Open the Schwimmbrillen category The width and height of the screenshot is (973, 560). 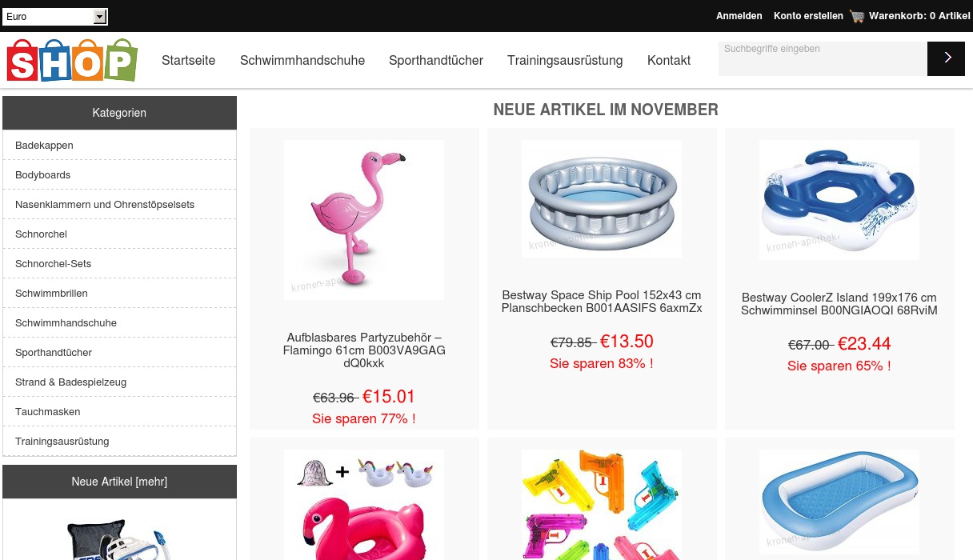coord(51,294)
